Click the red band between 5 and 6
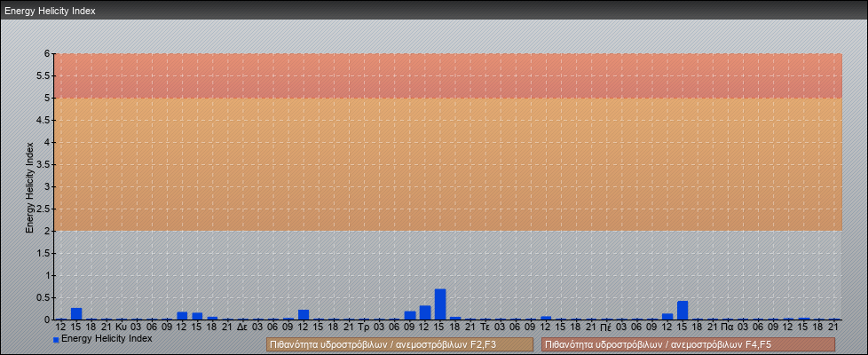Image resolution: width=868 pixels, height=355 pixels. coord(448,75)
